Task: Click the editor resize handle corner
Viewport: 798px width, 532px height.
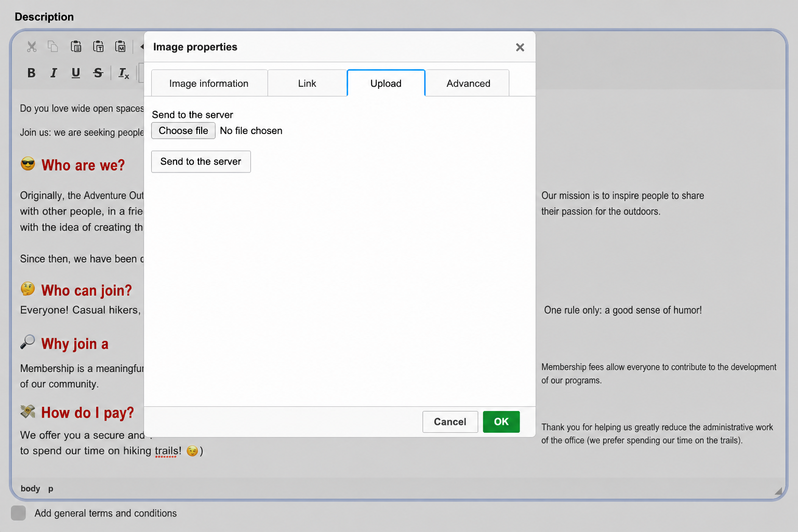Action: [778, 490]
